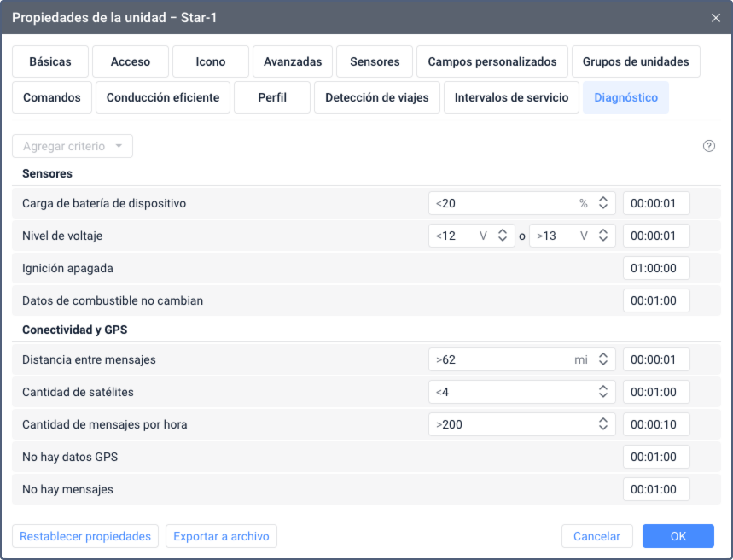Click the Cancelar button

pyautogui.click(x=596, y=536)
